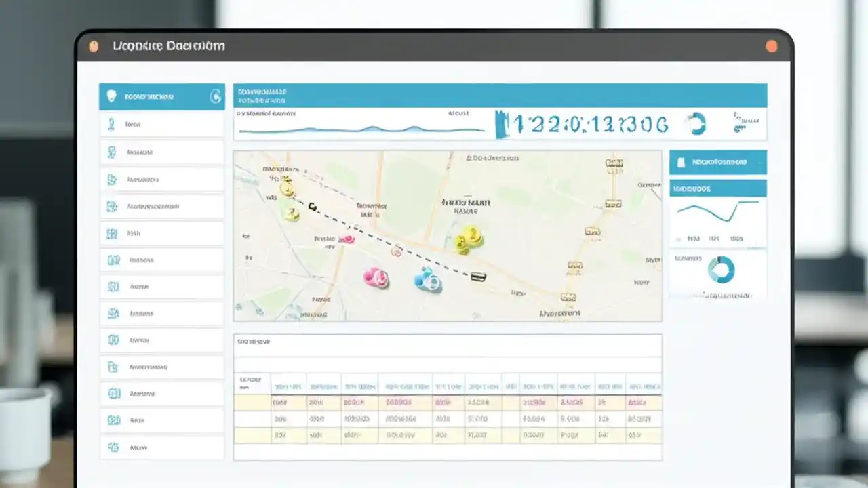
Task: Click the circular refresh icon in the sidebar header
Action: click(216, 97)
